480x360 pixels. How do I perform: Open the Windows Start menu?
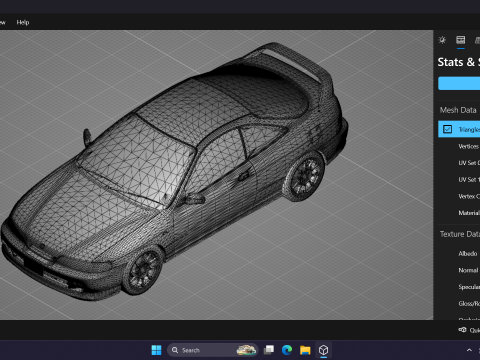tap(156, 350)
